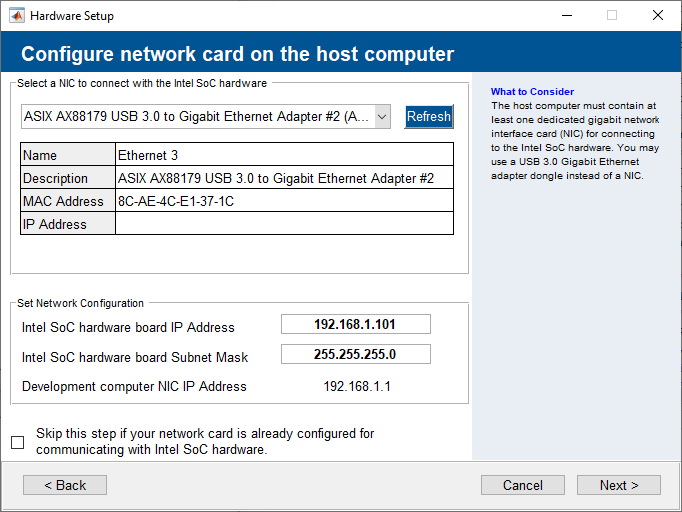Click the Ethernet 3 name cell
The height and width of the screenshot is (512, 682).
point(284,155)
